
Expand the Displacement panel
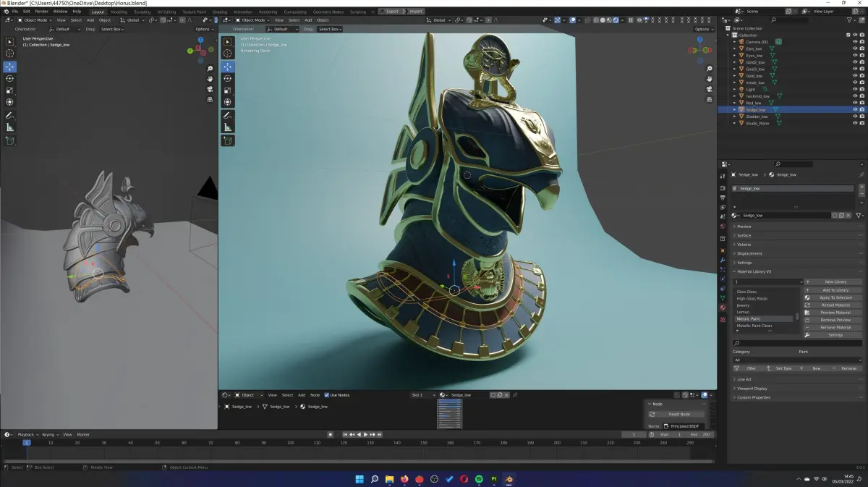click(798, 253)
